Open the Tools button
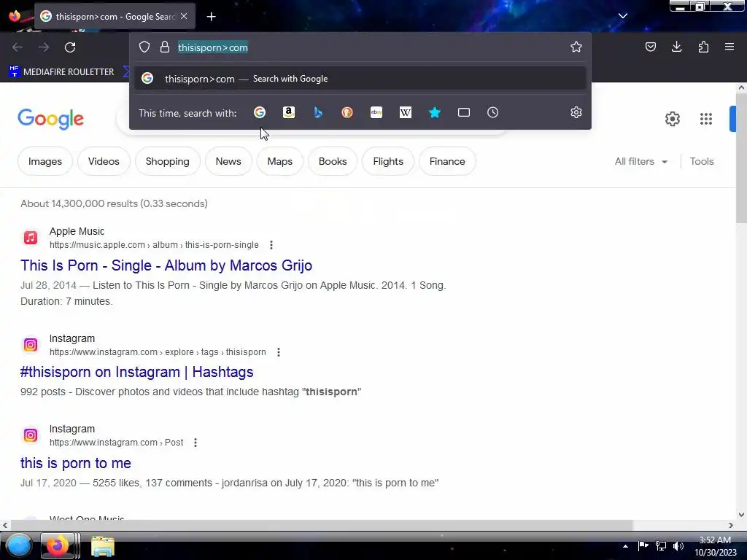The width and height of the screenshot is (747, 560). 702,161
